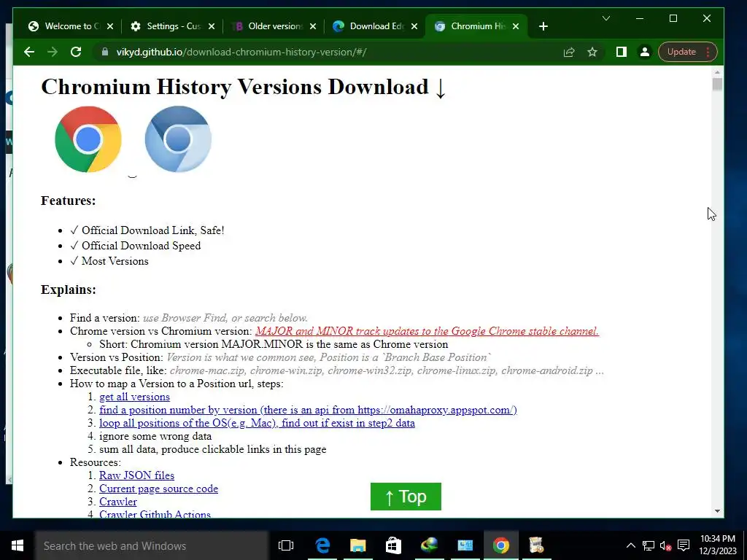Open the Windows Start menu

click(x=18, y=545)
